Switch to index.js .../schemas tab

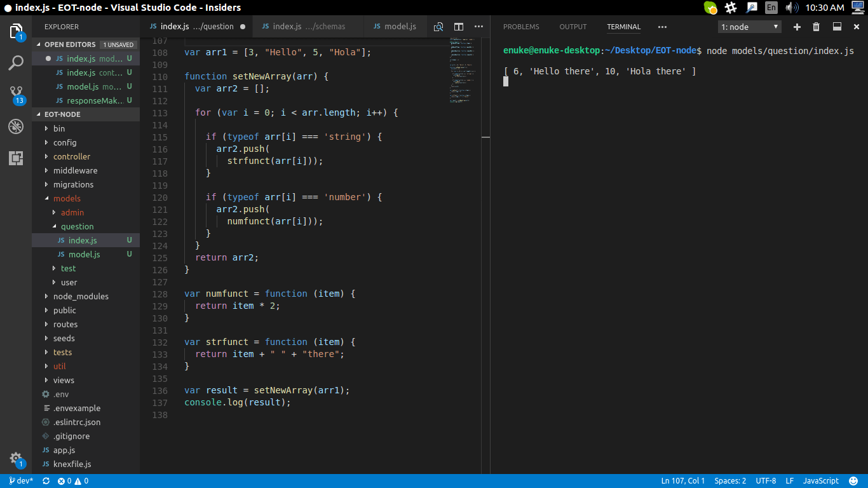(308, 27)
